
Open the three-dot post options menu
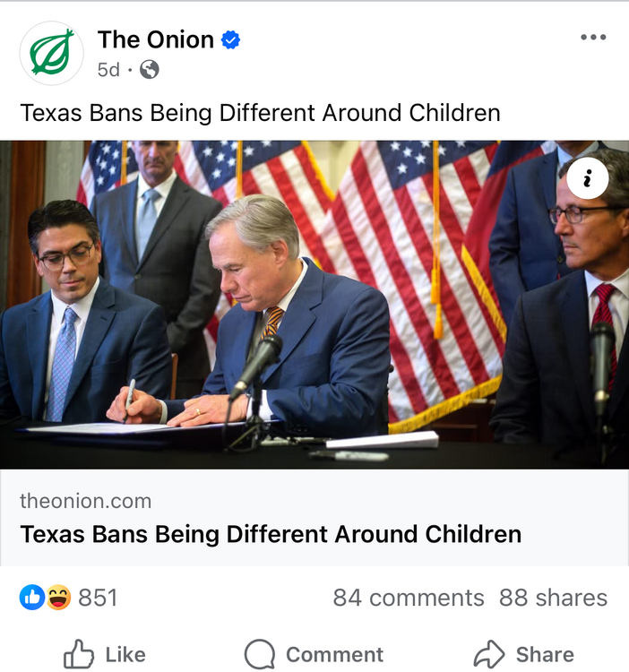point(593,38)
